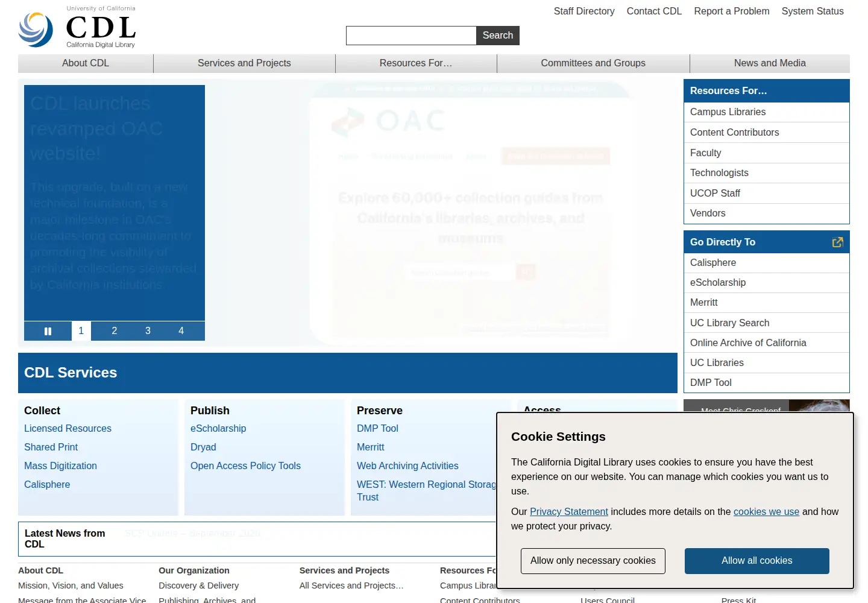
Task: Open Mass Digitization link
Action: (x=60, y=466)
